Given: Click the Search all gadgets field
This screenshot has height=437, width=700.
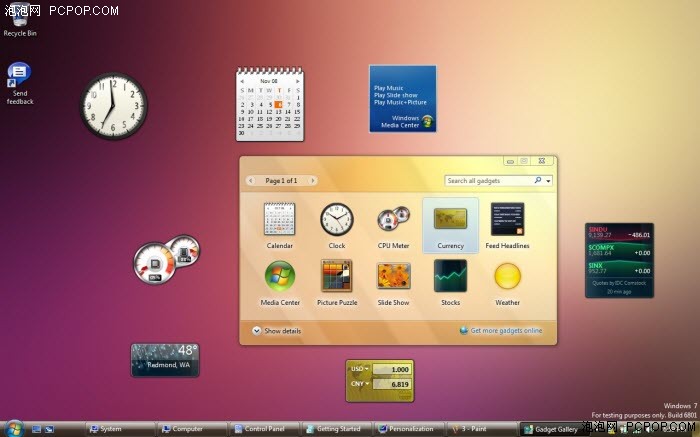Looking at the screenshot, I should pos(489,180).
